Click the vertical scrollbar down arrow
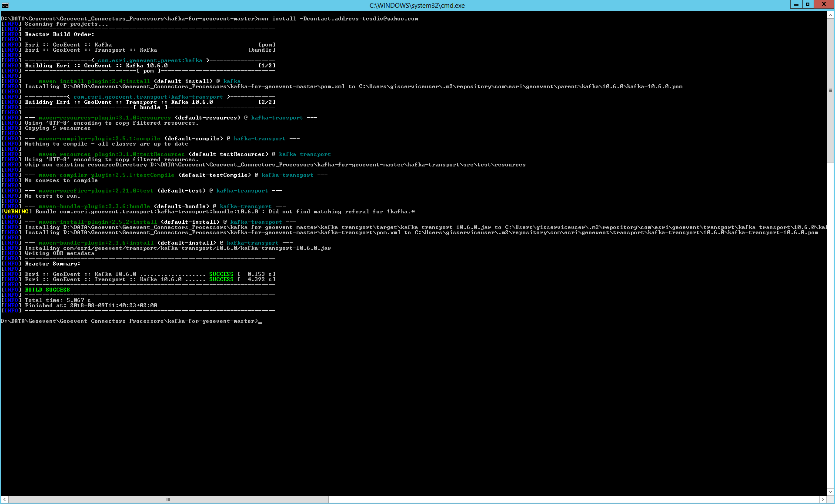Image resolution: width=835 pixels, height=504 pixels. pyautogui.click(x=830, y=492)
